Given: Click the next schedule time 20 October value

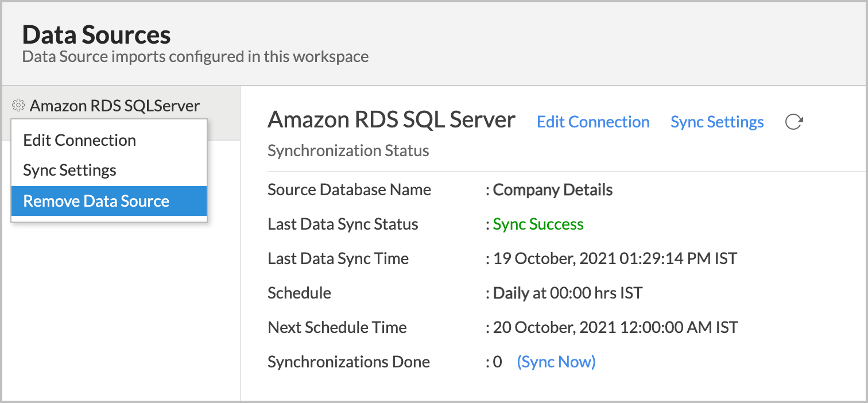Looking at the screenshot, I should (x=615, y=327).
